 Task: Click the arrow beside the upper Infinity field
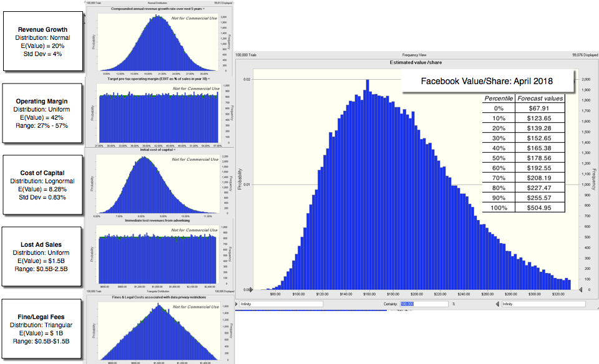point(497,304)
